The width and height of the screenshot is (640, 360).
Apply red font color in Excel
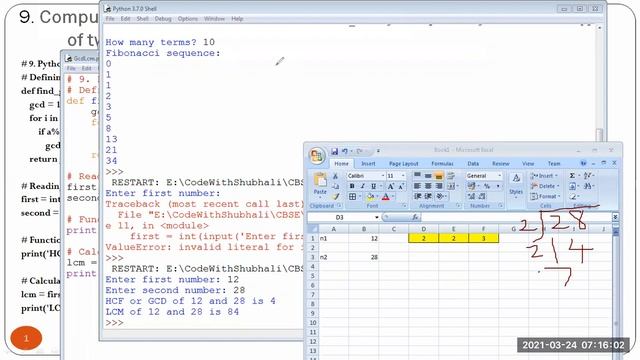point(386,197)
